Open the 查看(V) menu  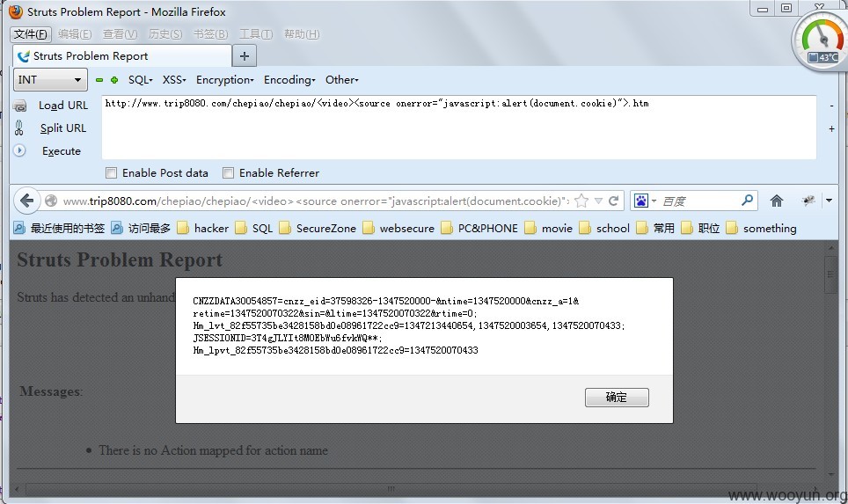point(120,34)
